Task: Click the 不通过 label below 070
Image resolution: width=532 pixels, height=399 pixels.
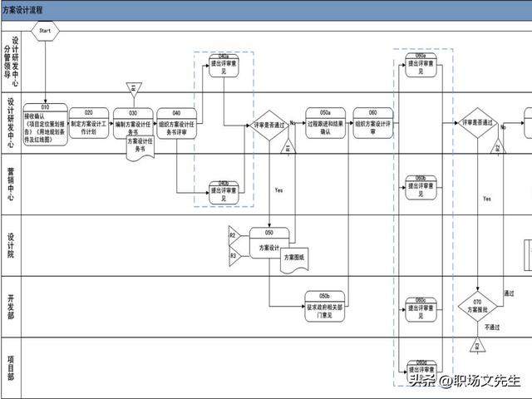Action: point(492,328)
